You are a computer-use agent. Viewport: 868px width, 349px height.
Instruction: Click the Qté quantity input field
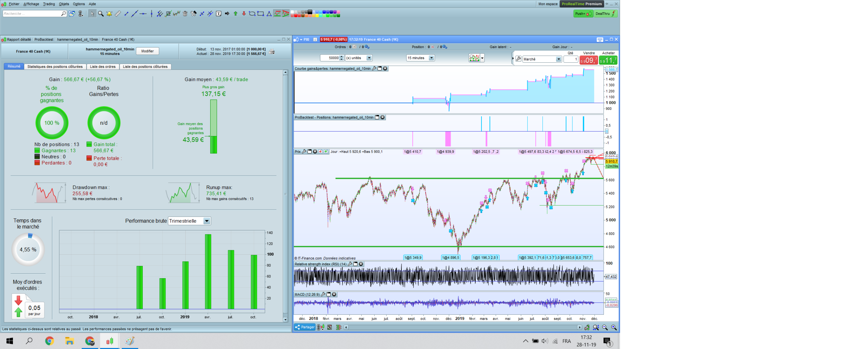(x=571, y=59)
